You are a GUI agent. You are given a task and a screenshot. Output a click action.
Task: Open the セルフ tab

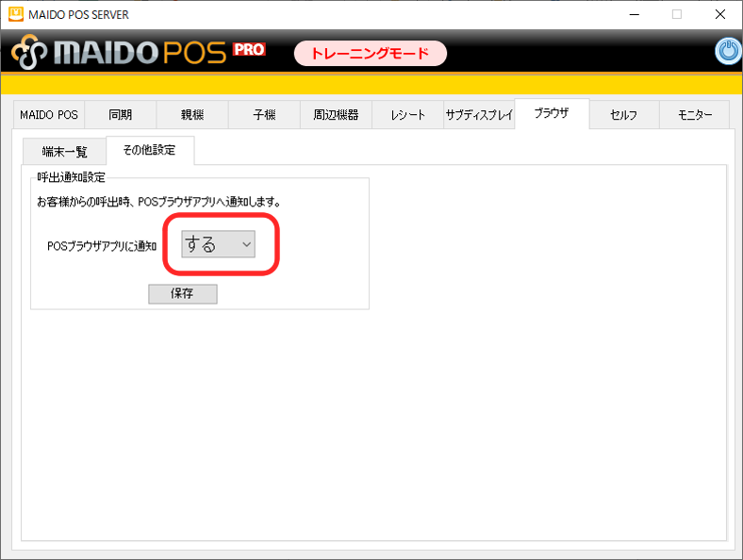[x=624, y=115]
